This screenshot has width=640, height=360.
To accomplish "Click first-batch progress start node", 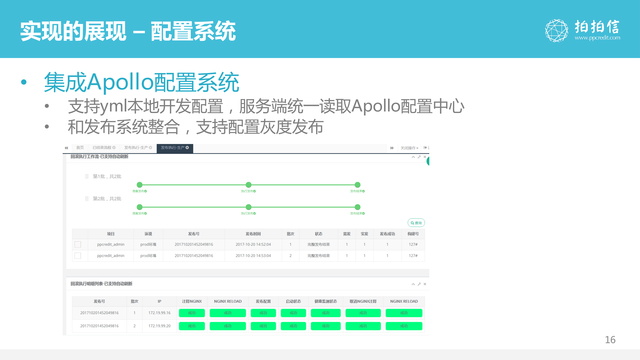I will (140, 185).
